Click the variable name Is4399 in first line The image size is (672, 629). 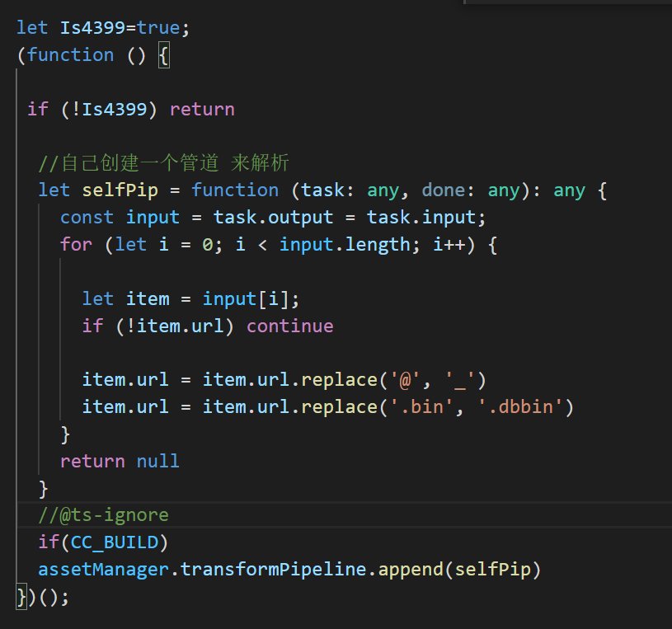pyautogui.click(x=92, y=28)
